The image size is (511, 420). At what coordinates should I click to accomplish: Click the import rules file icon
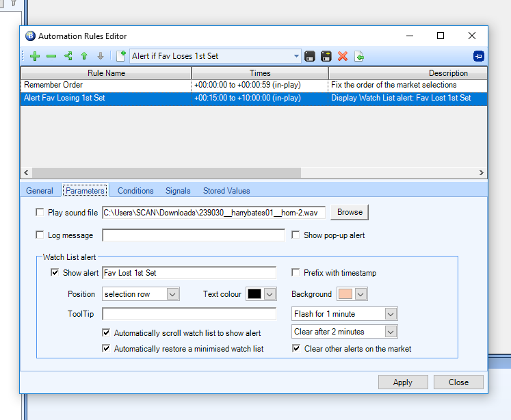click(x=359, y=56)
